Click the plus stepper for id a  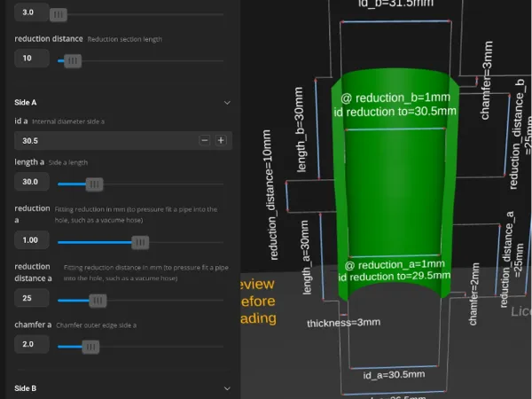[x=221, y=140]
